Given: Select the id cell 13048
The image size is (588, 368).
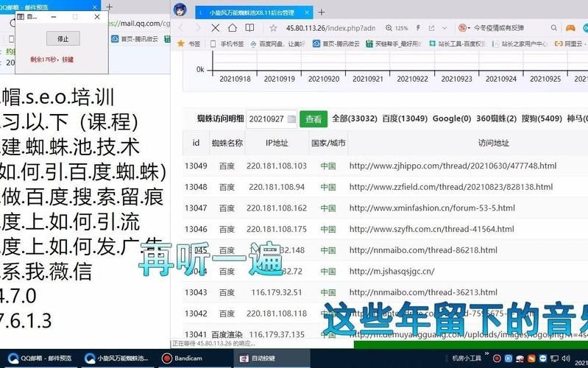Looking at the screenshot, I should click(x=196, y=187).
